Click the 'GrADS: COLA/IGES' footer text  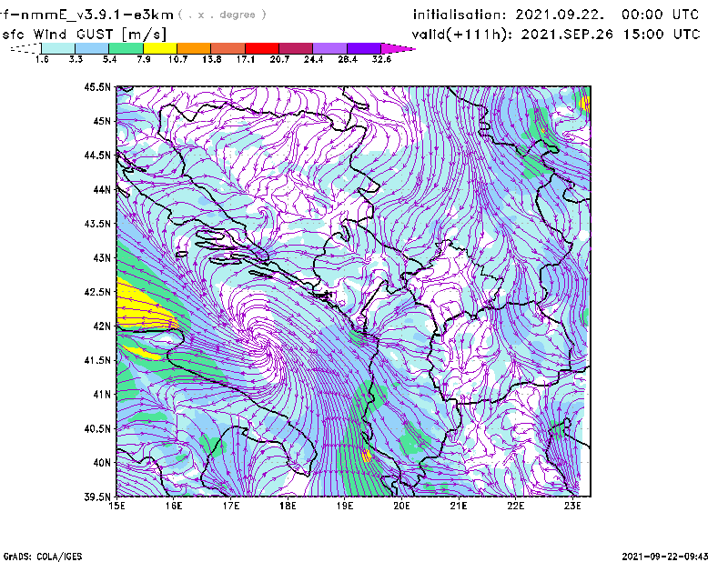43,557
